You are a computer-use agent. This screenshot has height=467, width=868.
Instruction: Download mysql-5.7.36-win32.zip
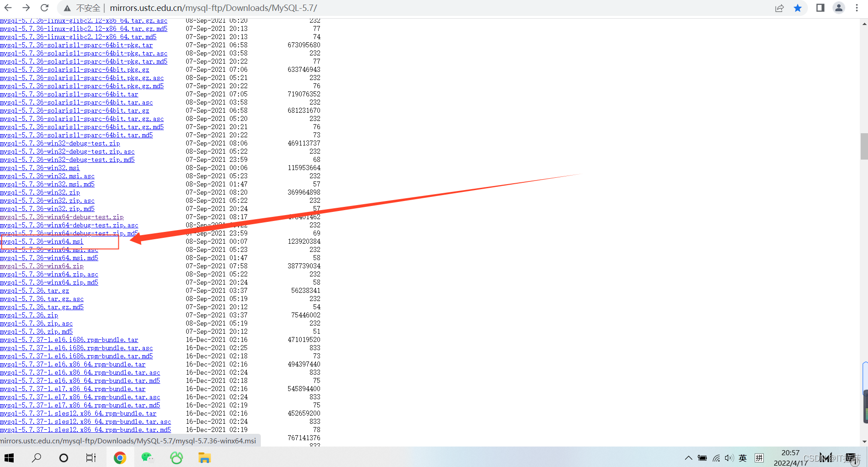(40, 192)
